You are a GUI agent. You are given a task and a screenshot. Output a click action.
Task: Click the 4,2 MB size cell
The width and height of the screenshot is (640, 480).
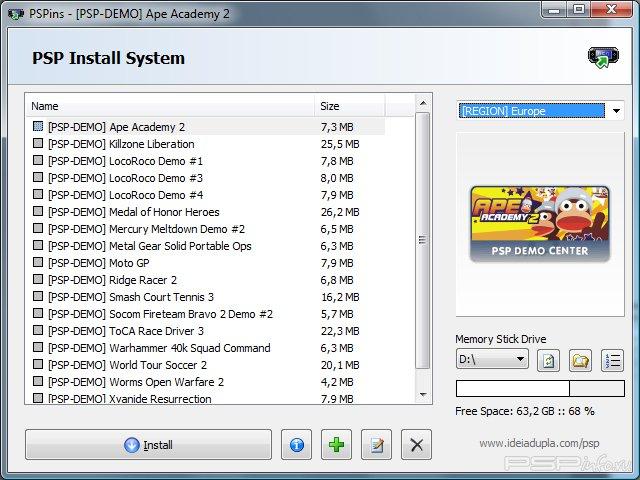click(337, 382)
